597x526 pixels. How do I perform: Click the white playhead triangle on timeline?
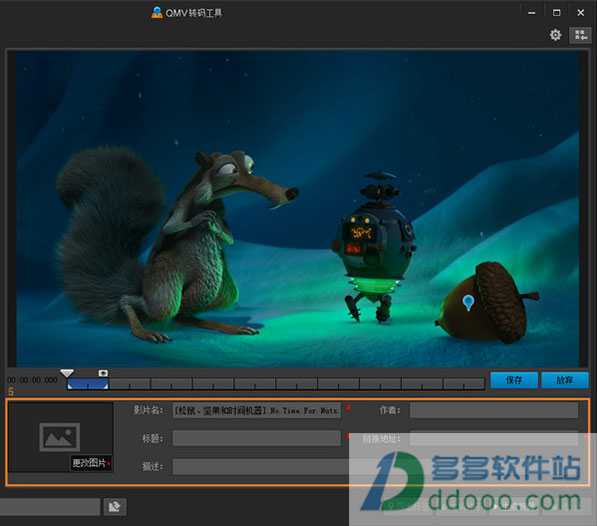pyautogui.click(x=67, y=373)
